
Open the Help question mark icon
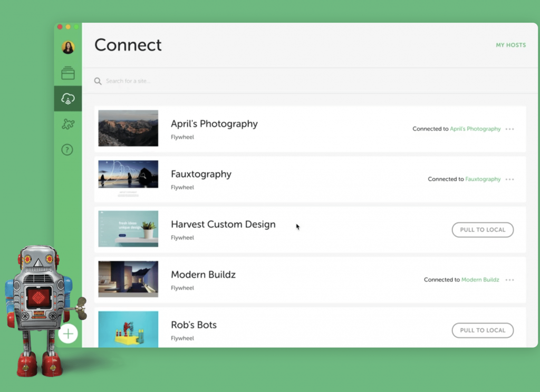(67, 150)
